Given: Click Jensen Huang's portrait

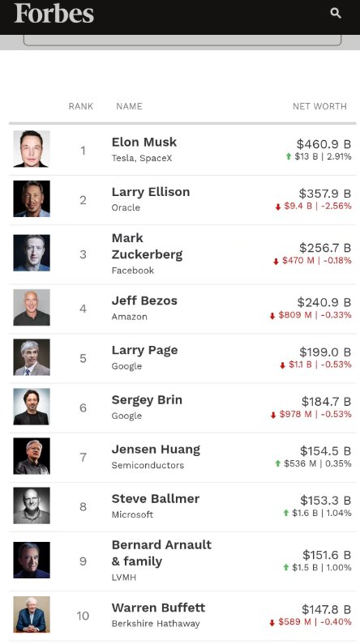Looking at the screenshot, I should pos(32,456).
